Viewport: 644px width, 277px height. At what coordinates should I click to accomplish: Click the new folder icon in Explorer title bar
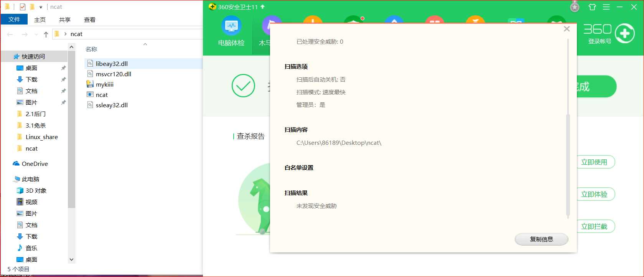(x=32, y=7)
